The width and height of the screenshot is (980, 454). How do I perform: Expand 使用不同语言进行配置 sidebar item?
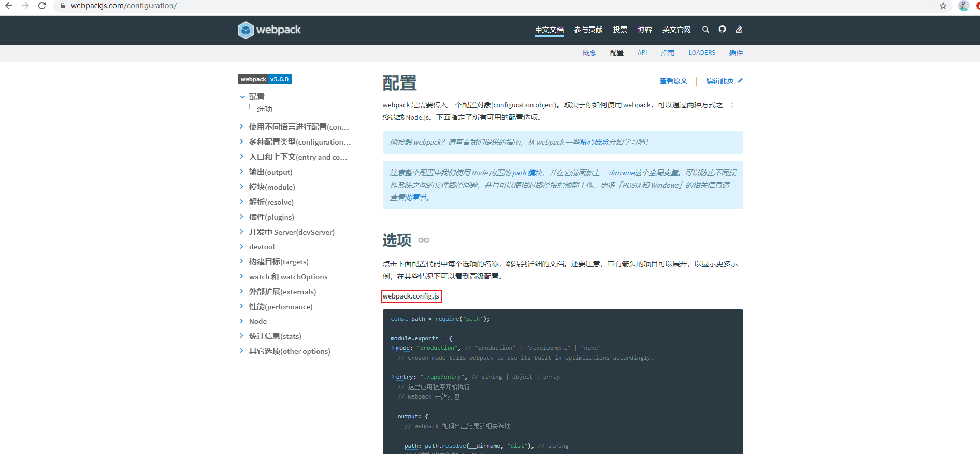[x=241, y=126]
